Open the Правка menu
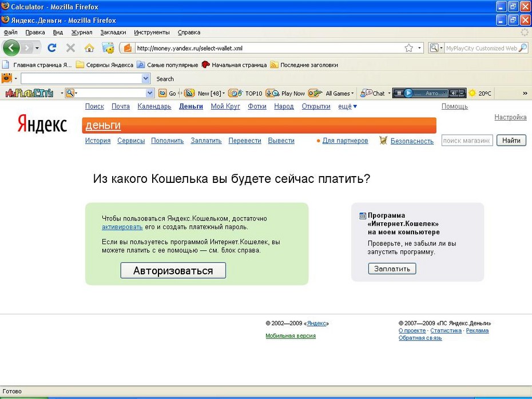This screenshot has width=532, height=399. (35, 32)
